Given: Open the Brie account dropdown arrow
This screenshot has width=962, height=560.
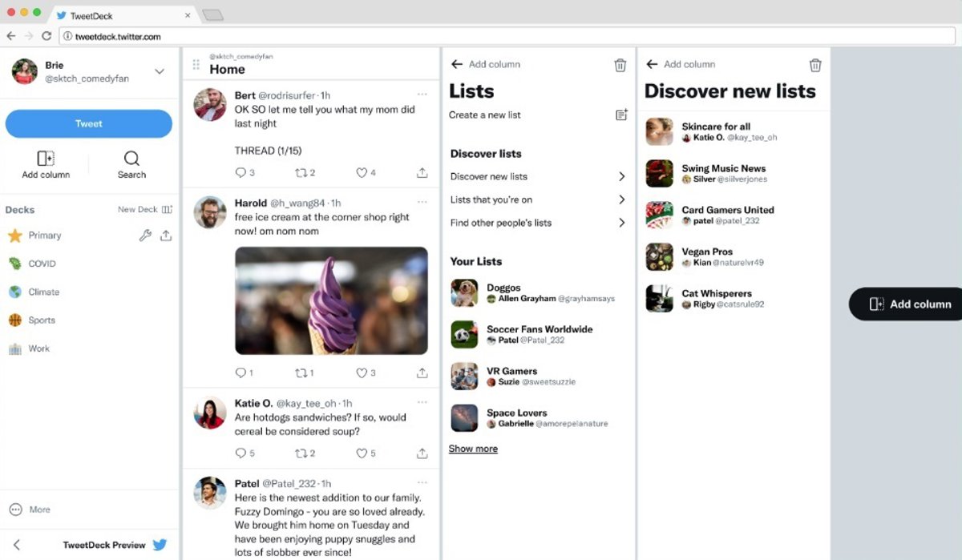Looking at the screenshot, I should pyautogui.click(x=160, y=71).
